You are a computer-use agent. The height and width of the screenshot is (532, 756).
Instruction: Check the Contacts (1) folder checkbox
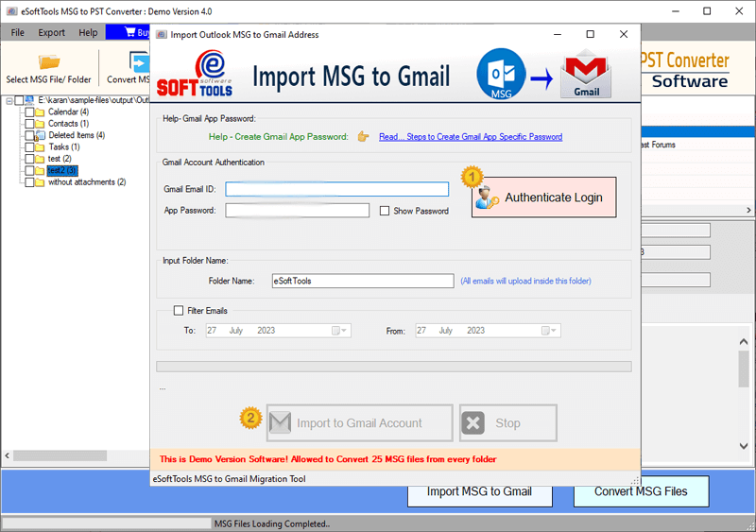click(29, 124)
